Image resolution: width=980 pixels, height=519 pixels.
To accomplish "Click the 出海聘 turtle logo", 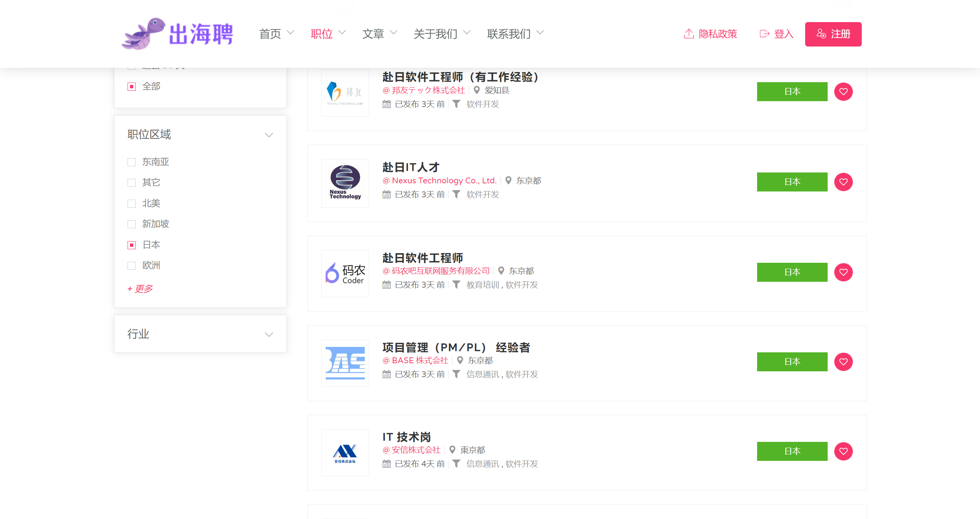I will pos(178,34).
